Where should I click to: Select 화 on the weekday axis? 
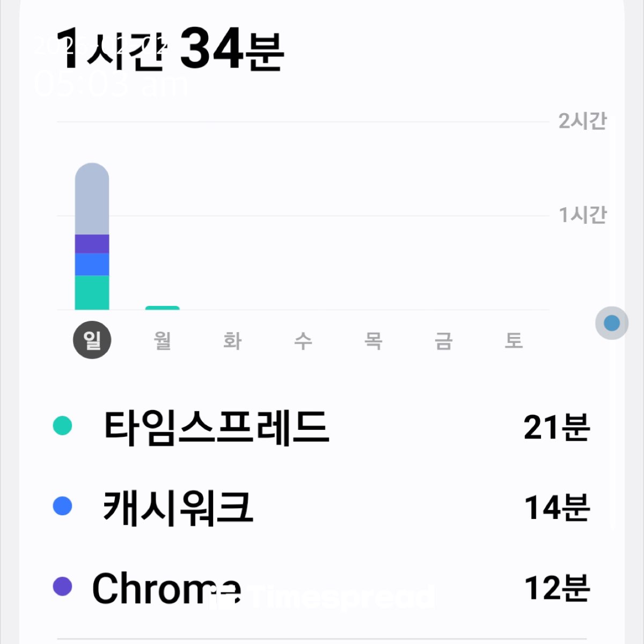(232, 340)
